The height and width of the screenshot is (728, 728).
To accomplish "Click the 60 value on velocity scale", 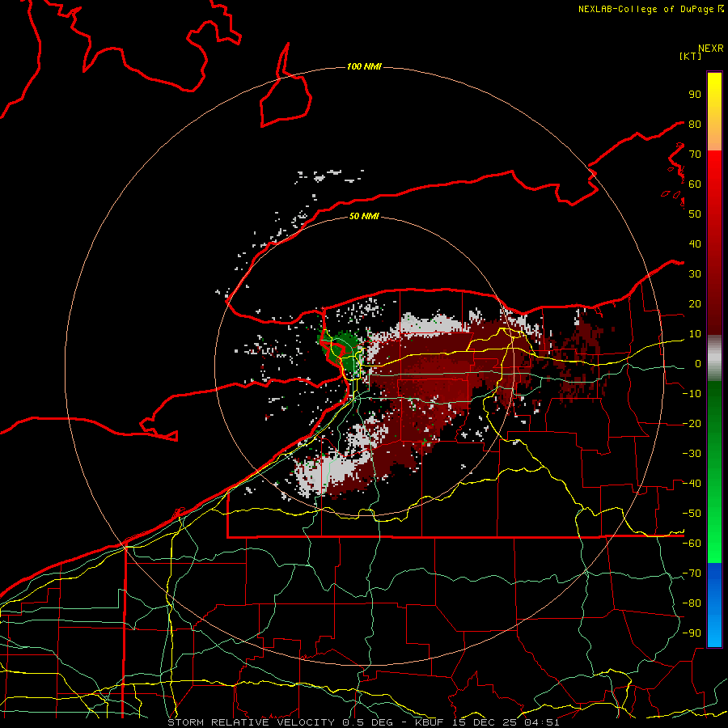I will pos(695,184).
